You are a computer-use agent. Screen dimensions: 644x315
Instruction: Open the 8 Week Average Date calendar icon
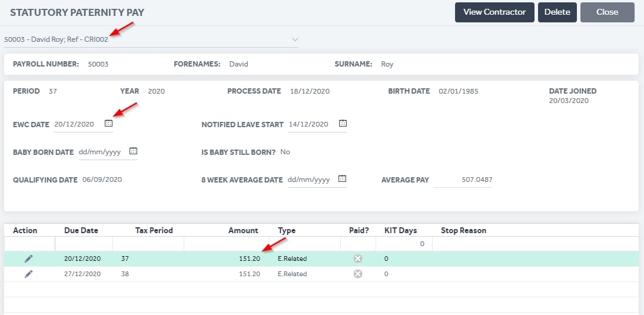(343, 178)
